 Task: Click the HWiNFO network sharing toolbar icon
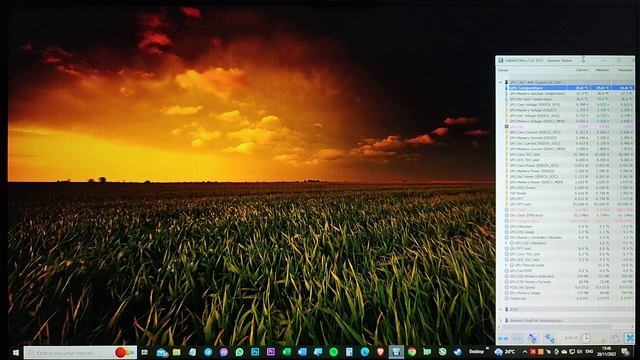click(550, 338)
